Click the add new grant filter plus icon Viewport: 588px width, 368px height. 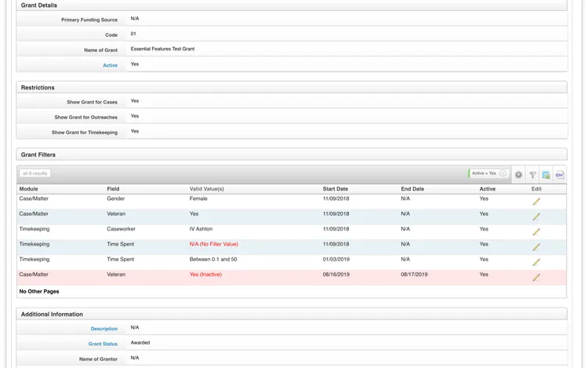point(518,174)
